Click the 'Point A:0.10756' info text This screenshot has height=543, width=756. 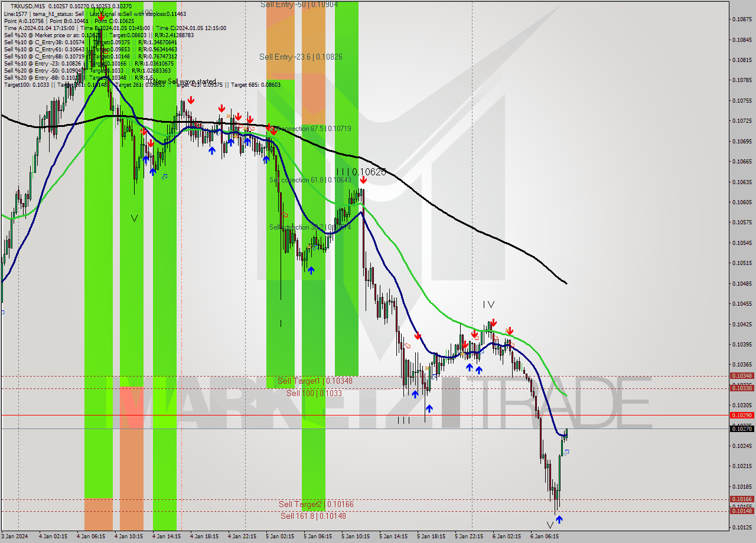pyautogui.click(x=24, y=21)
